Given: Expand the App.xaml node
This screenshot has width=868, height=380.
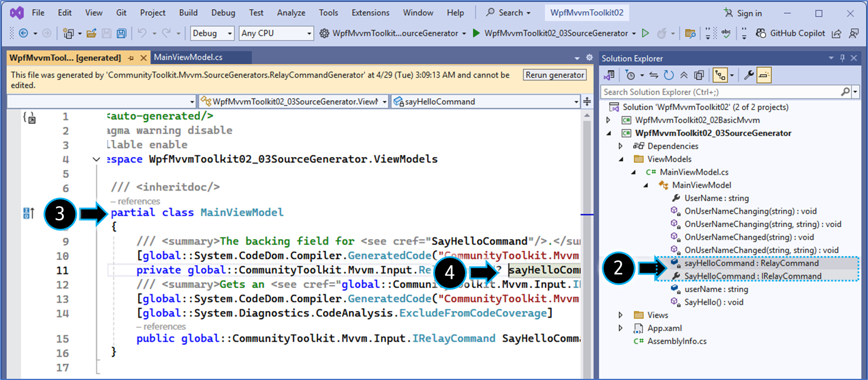Looking at the screenshot, I should pyautogui.click(x=621, y=328).
